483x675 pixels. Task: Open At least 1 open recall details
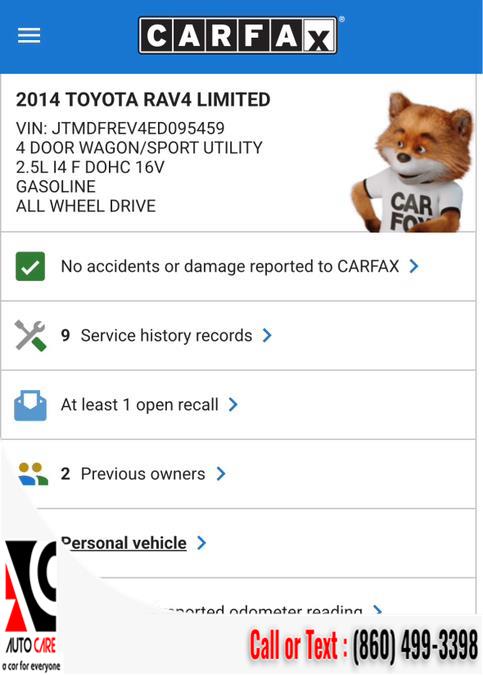point(140,405)
